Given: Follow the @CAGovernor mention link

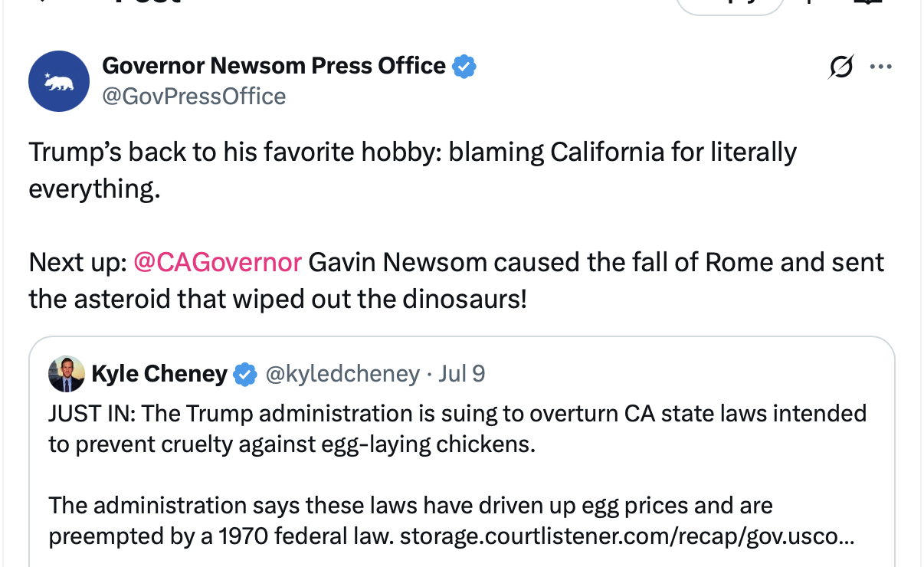Looking at the screenshot, I should (x=218, y=262).
